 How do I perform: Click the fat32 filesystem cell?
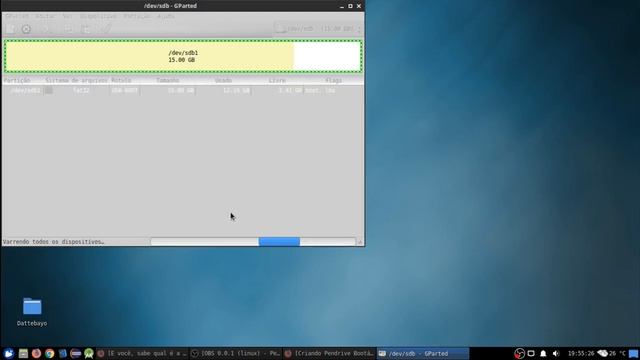click(81, 90)
